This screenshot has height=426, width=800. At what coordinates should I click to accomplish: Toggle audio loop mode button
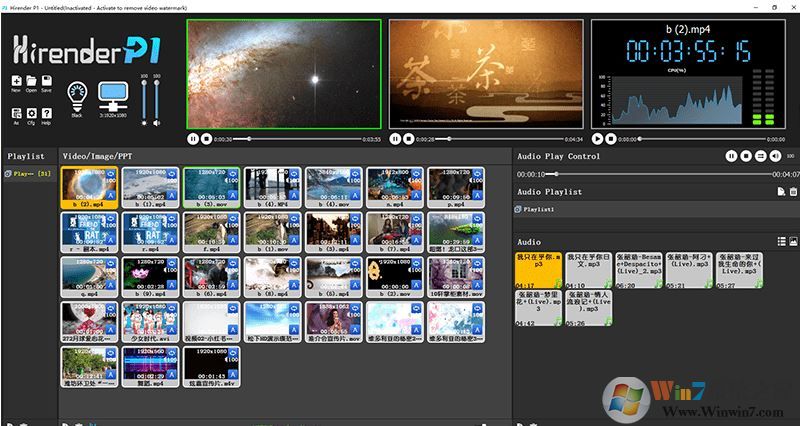pos(761,156)
